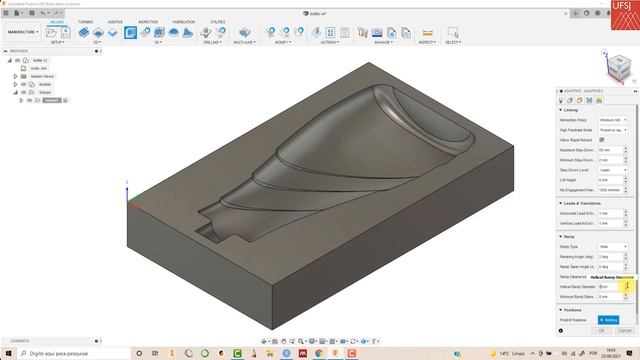Open the Passes tab icon in Adaptive dialog
Viewport: 640px width, 360px height.
(x=589, y=100)
